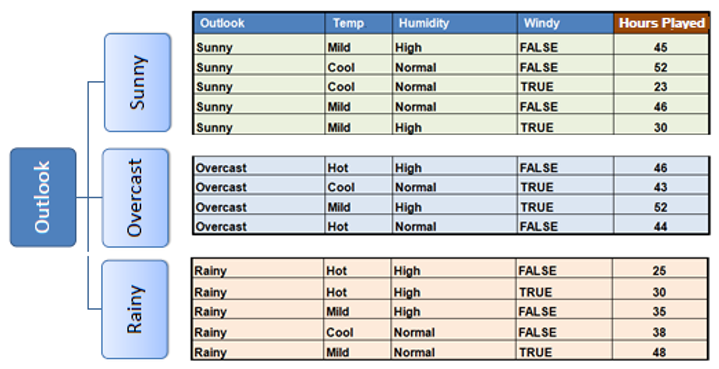This screenshot has height=369, width=719.
Task: Click the value 35 in Rainy table
Action: [x=659, y=312]
